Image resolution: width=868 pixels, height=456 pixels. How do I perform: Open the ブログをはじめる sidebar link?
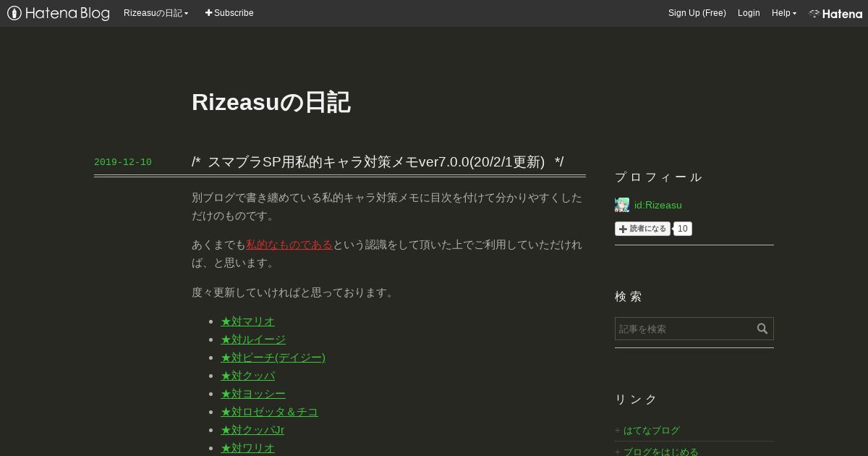661,452
